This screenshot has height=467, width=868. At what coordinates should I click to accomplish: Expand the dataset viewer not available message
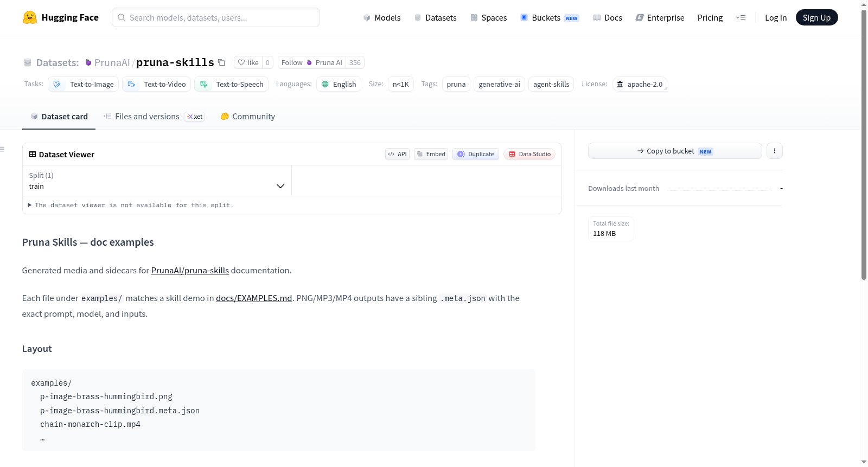[131, 205]
